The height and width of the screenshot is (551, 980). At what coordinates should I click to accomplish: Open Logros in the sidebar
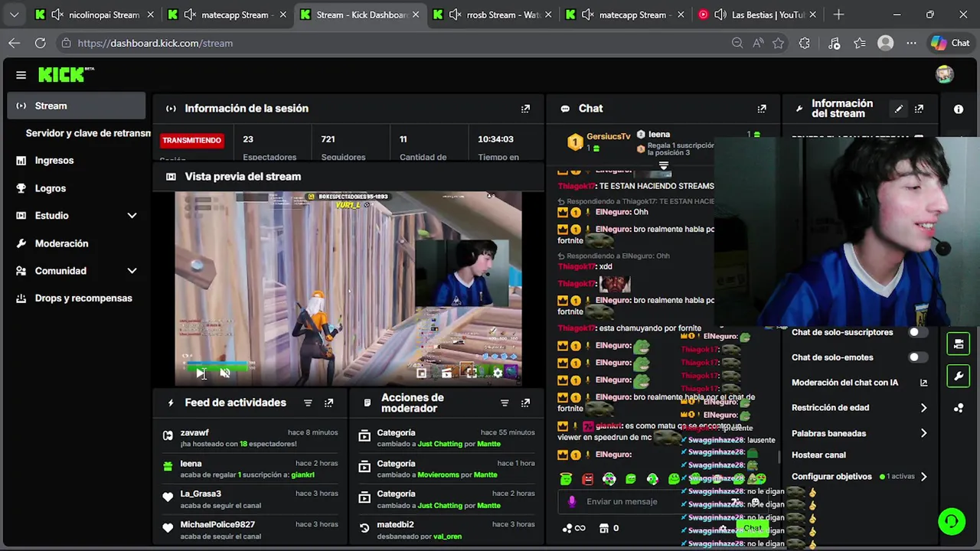click(51, 188)
